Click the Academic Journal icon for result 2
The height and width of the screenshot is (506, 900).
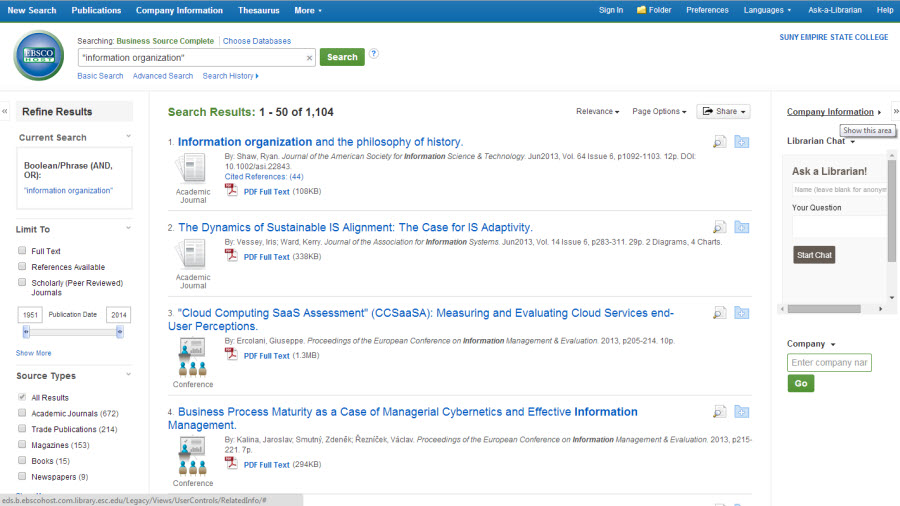[x=192, y=254]
